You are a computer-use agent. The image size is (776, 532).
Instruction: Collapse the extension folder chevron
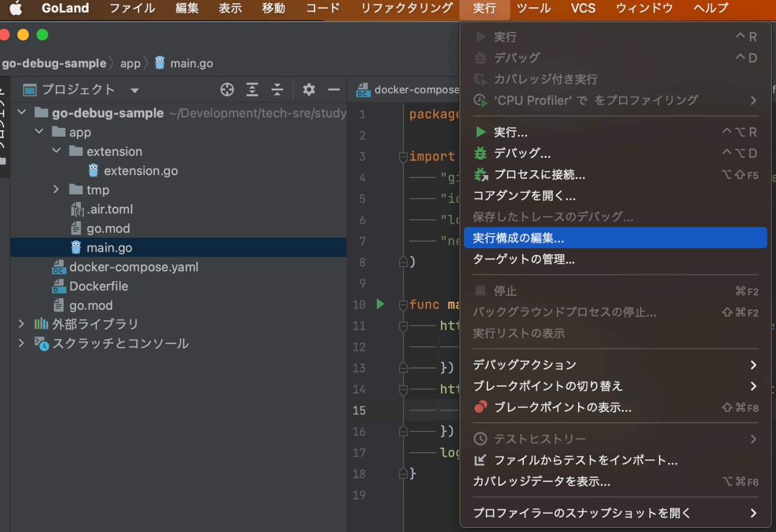(x=56, y=151)
